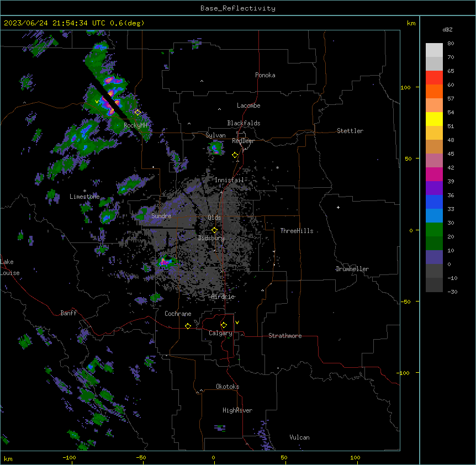Image resolution: width=476 pixels, height=465 pixels.
Task: Click the RedDeer city label
Action: click(x=243, y=141)
